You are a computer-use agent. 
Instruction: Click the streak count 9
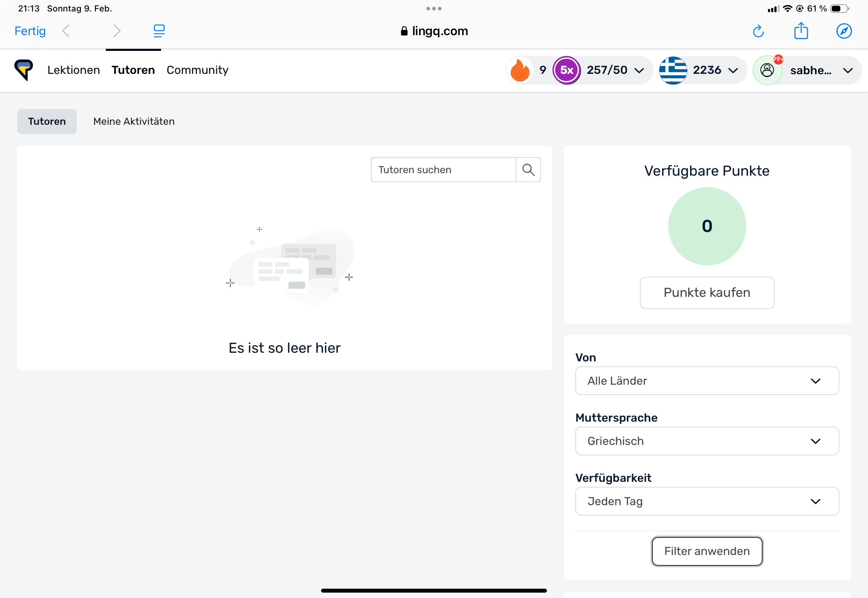pos(543,70)
